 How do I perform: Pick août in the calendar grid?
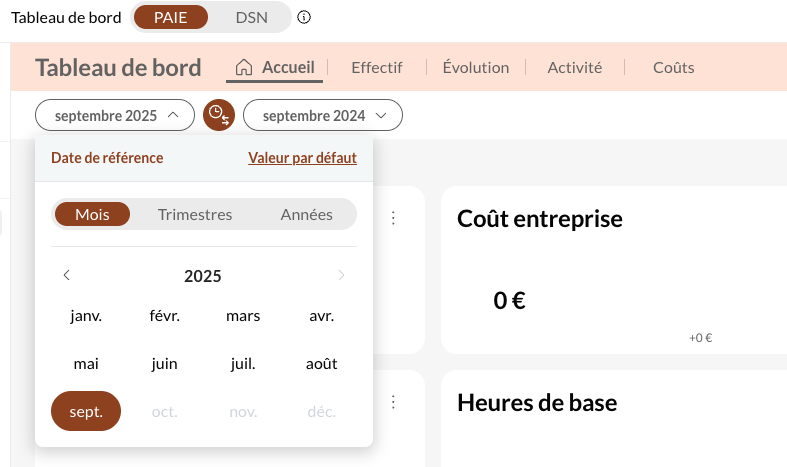tap(321, 364)
